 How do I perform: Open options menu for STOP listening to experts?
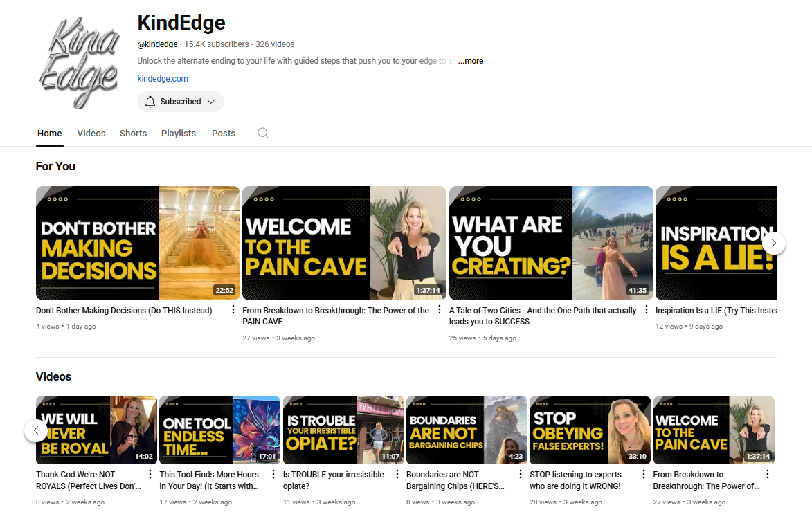(x=644, y=474)
